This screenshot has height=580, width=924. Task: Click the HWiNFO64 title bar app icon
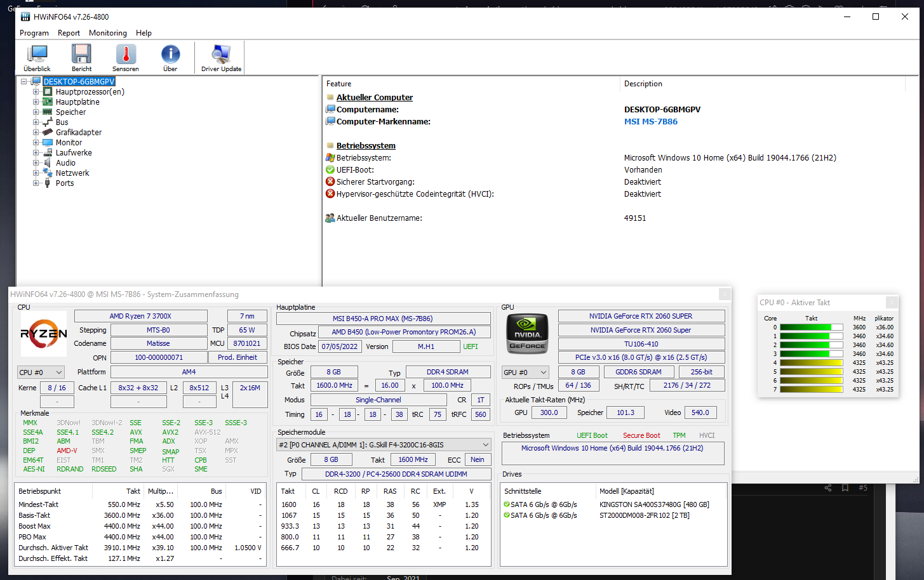[25, 16]
